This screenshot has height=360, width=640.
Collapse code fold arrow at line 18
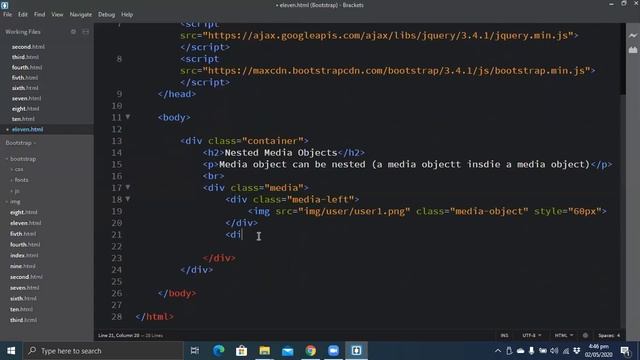128,199
